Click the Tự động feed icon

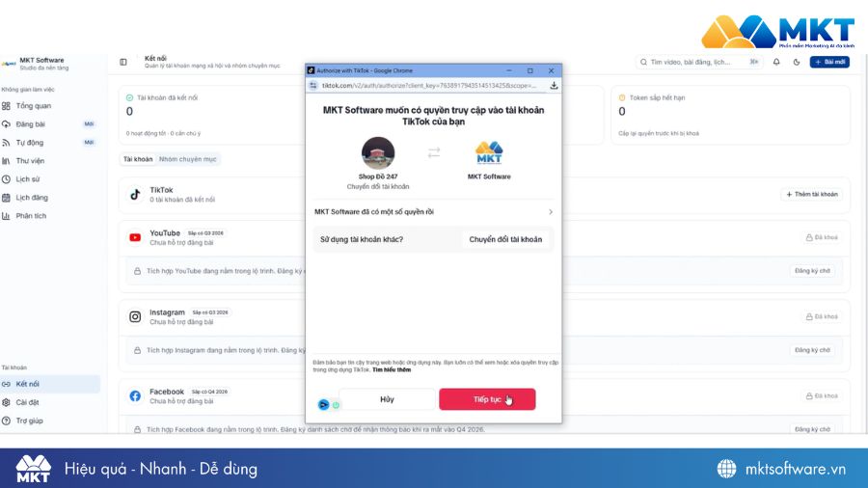tap(6, 142)
